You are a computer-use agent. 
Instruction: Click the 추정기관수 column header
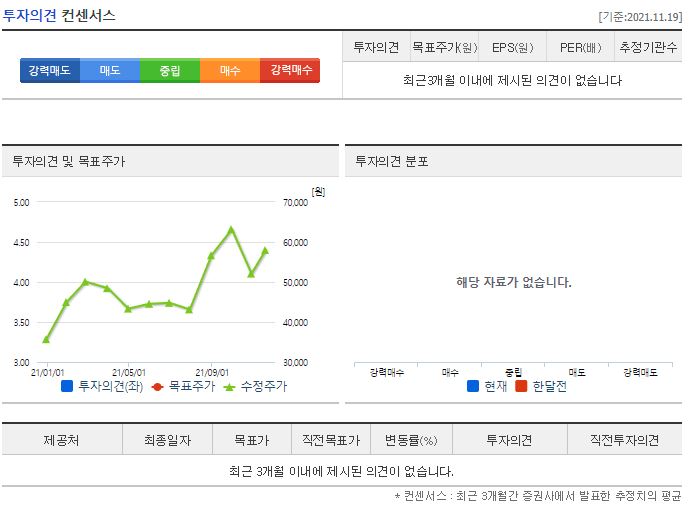coord(648,47)
